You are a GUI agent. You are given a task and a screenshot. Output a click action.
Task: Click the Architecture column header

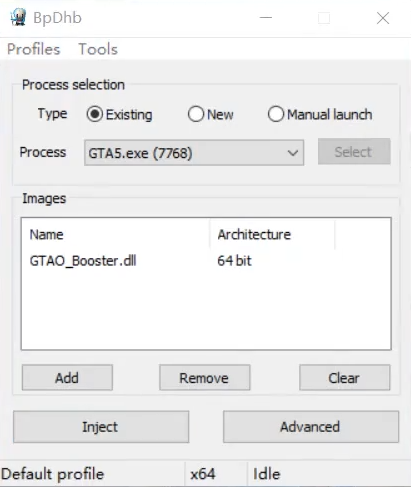click(272, 235)
